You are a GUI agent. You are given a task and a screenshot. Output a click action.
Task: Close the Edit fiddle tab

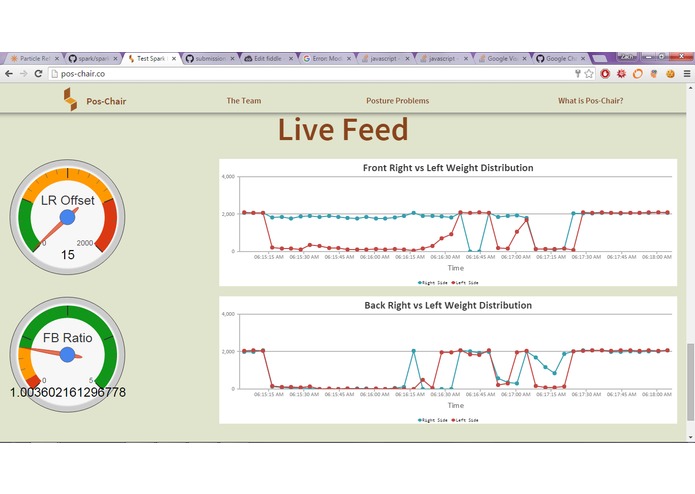(291, 58)
